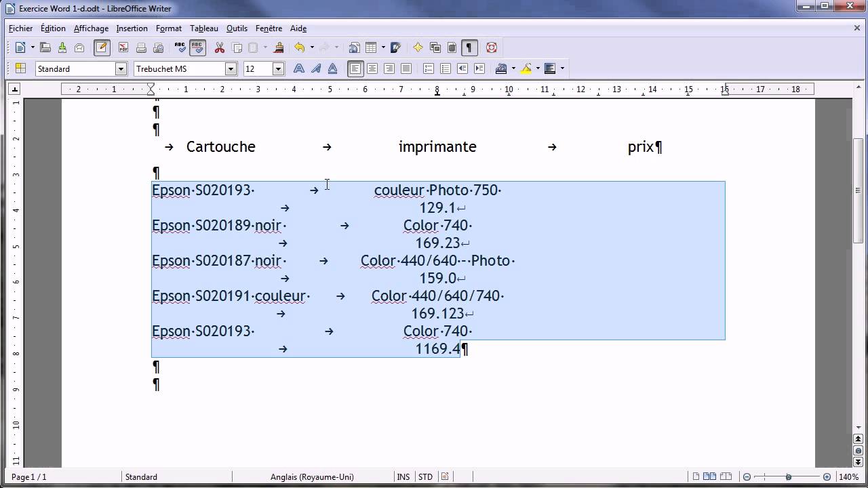Open the Styles and Formatting window icon

tap(20, 68)
